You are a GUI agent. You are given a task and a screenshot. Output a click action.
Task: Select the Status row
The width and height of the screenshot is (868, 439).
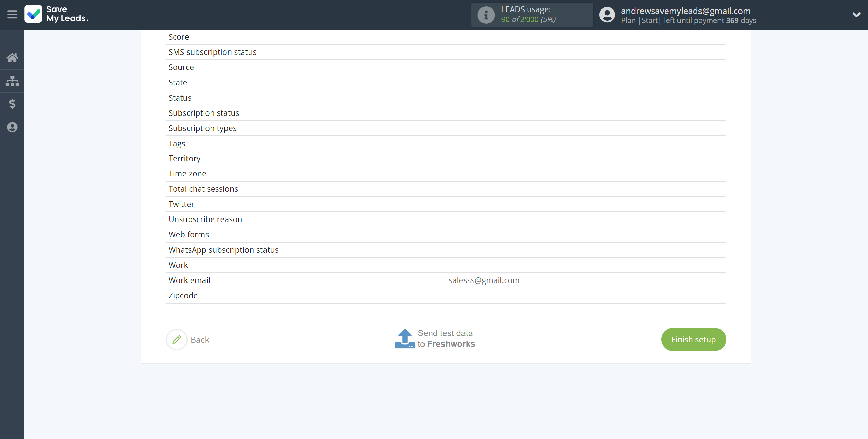click(446, 98)
